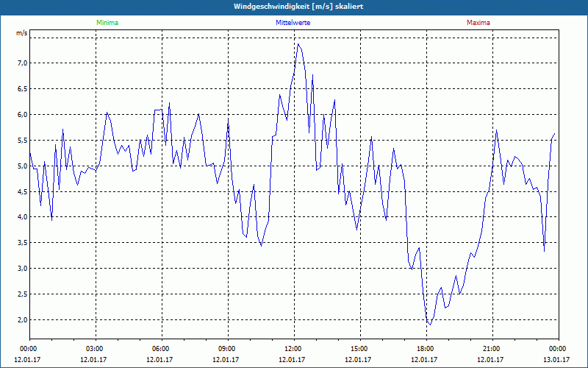Screen dimensions: 588x368
Task: Select the red Maxima legend label
Action: [x=478, y=23]
